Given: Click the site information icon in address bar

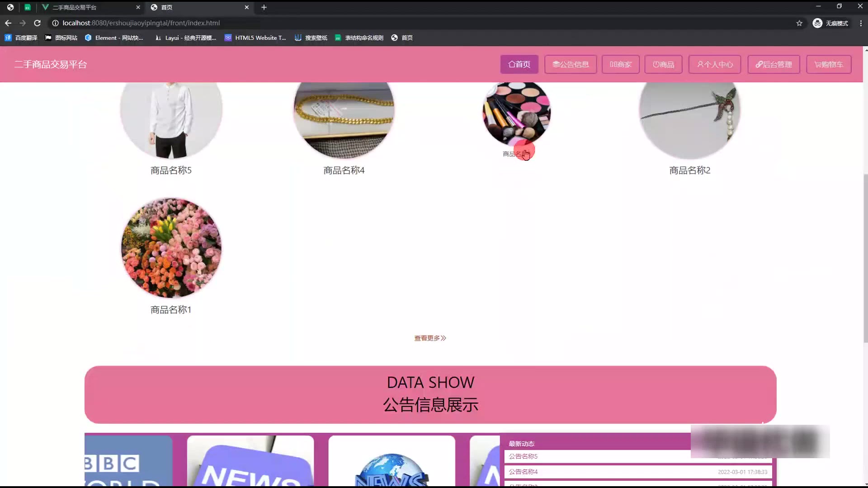Looking at the screenshot, I should click(55, 23).
